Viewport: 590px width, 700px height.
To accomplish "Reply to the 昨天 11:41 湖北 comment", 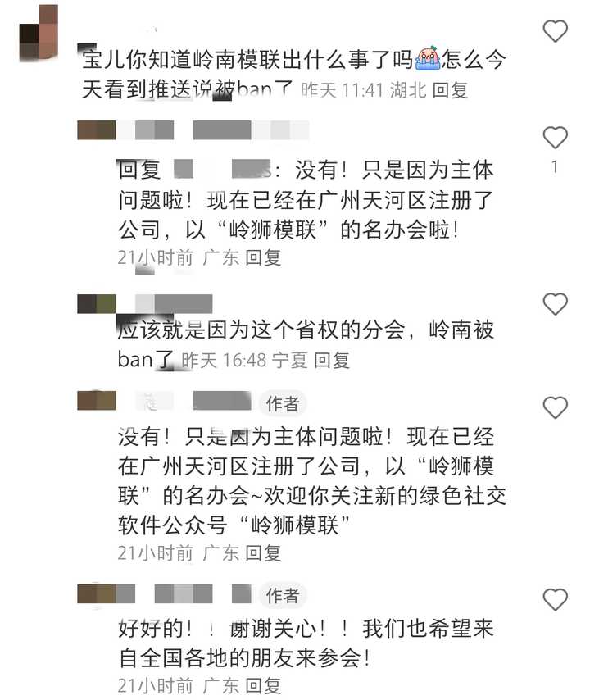I will pyautogui.click(x=451, y=91).
